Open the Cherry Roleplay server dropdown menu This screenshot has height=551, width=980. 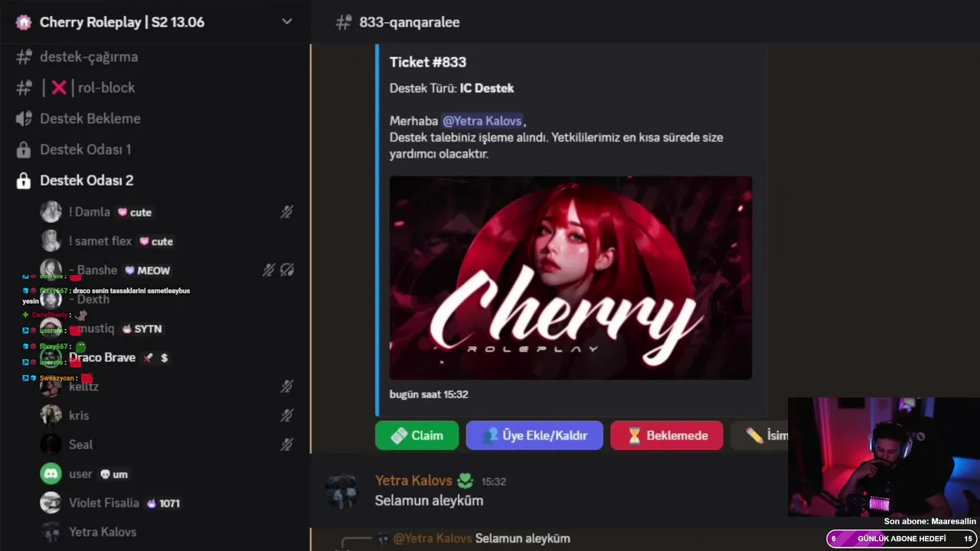287,21
